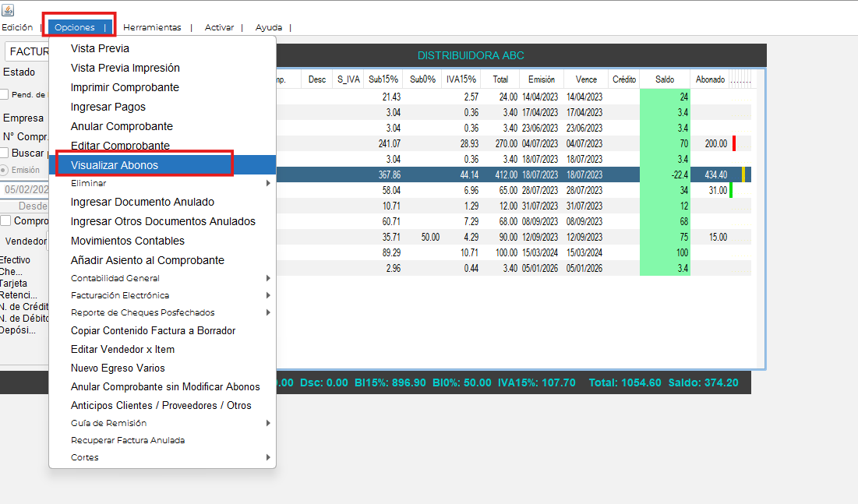Open the Herramientas menu

pyautogui.click(x=152, y=27)
